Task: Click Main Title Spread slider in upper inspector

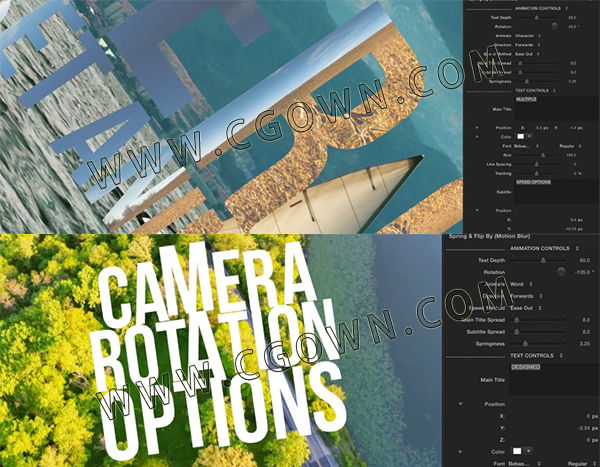Action: tap(536, 63)
